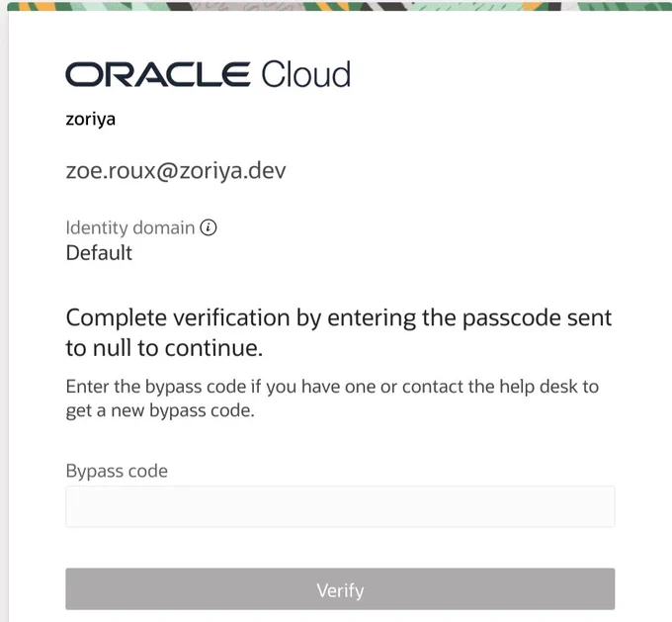The height and width of the screenshot is (622, 672).
Task: Click the 'to null to continue.' heading line
Action: point(164,348)
